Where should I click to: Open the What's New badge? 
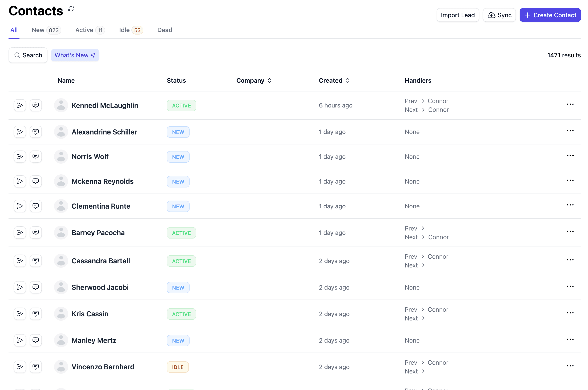coord(75,55)
